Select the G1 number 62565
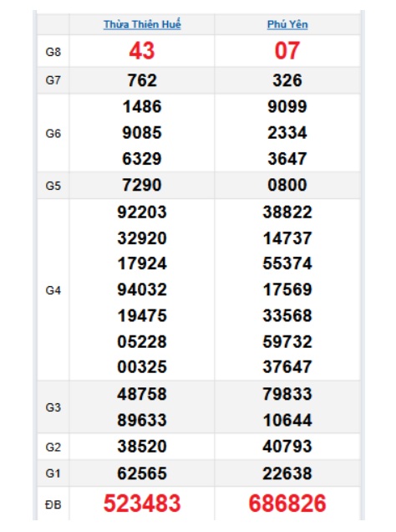 [x=142, y=473]
